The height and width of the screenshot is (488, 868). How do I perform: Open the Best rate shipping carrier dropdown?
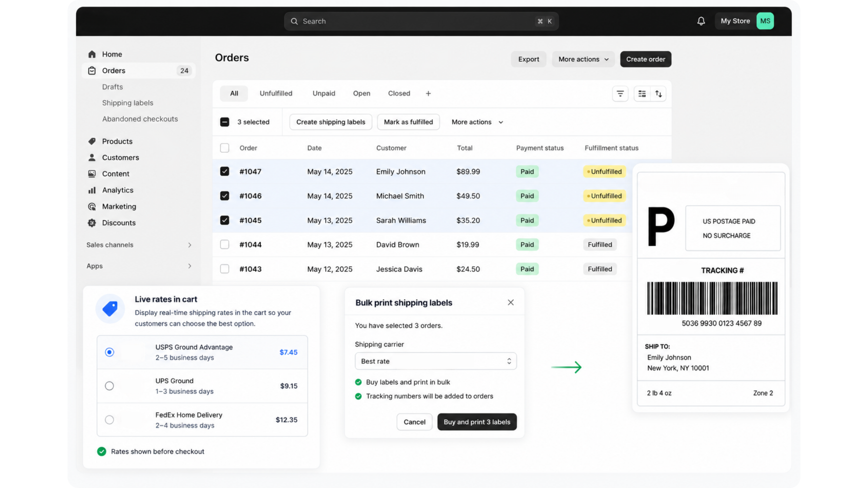[x=435, y=361]
